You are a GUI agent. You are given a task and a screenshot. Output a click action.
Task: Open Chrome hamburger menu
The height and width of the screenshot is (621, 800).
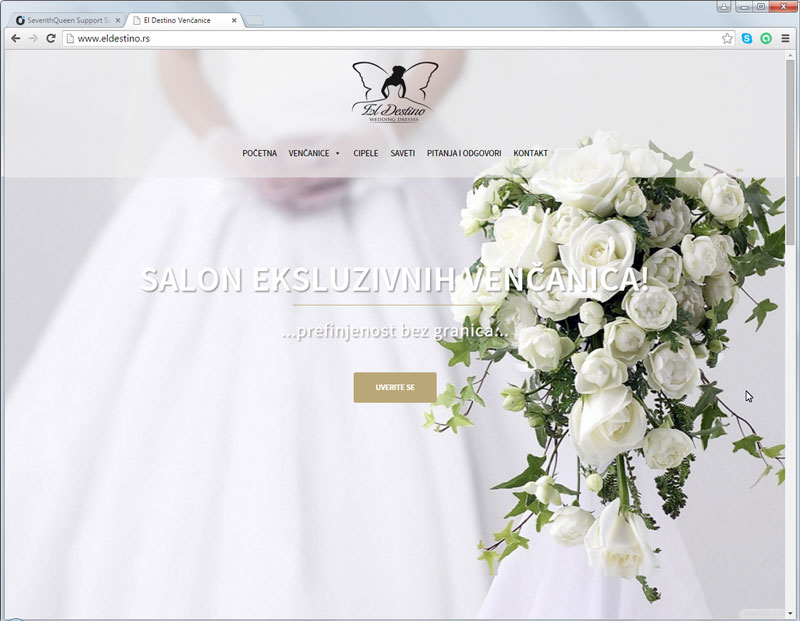[785, 38]
